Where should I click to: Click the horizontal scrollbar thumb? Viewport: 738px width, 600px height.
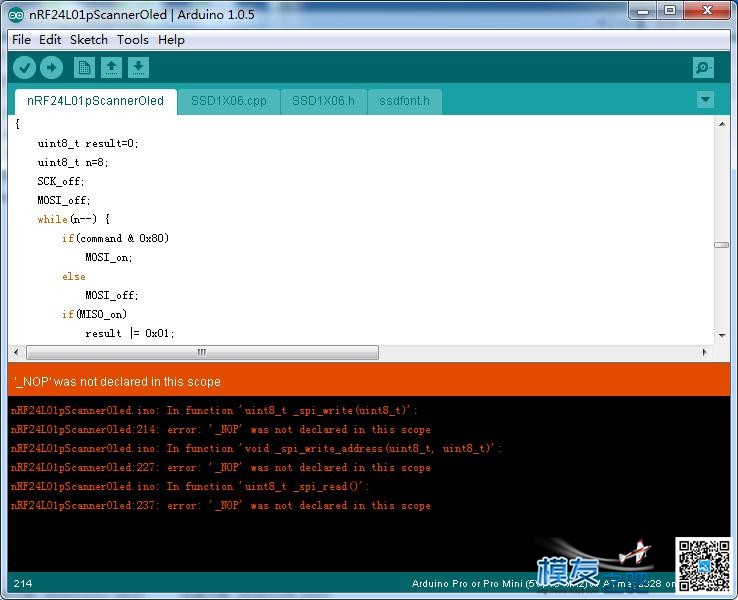202,352
